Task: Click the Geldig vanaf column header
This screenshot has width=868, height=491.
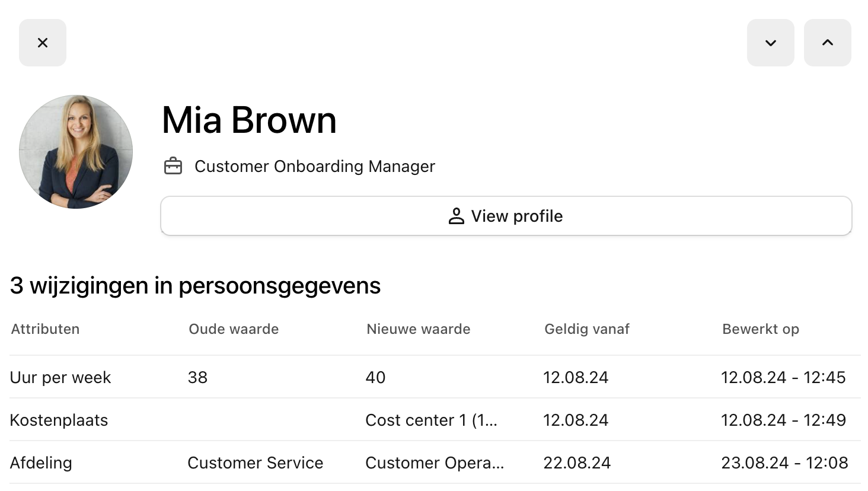Action: tap(586, 329)
